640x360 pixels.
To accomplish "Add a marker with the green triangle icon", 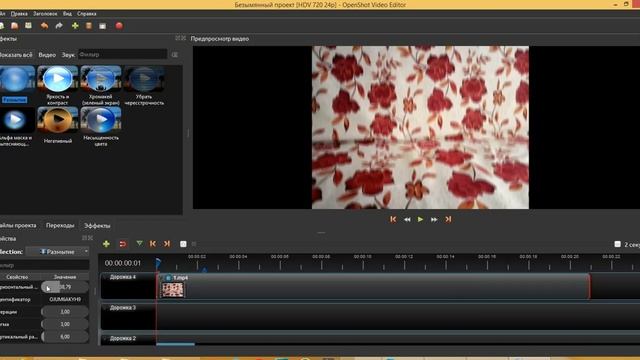I will click(x=139, y=243).
